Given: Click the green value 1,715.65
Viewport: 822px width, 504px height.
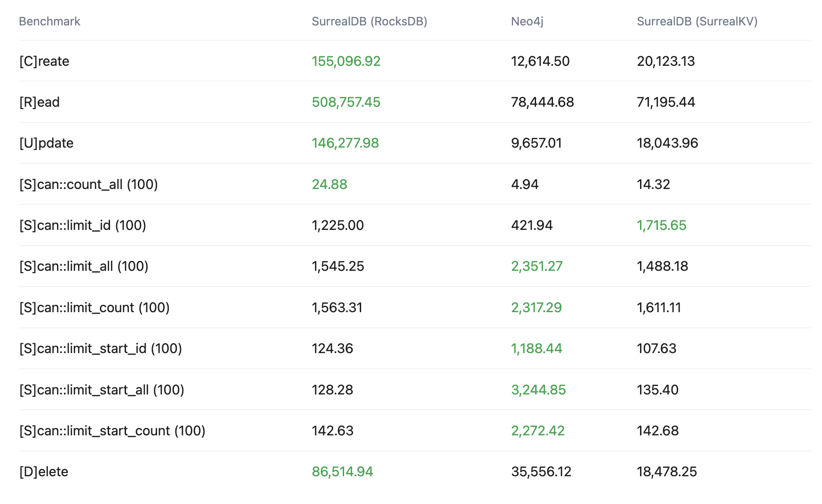Looking at the screenshot, I should pyautogui.click(x=662, y=225).
